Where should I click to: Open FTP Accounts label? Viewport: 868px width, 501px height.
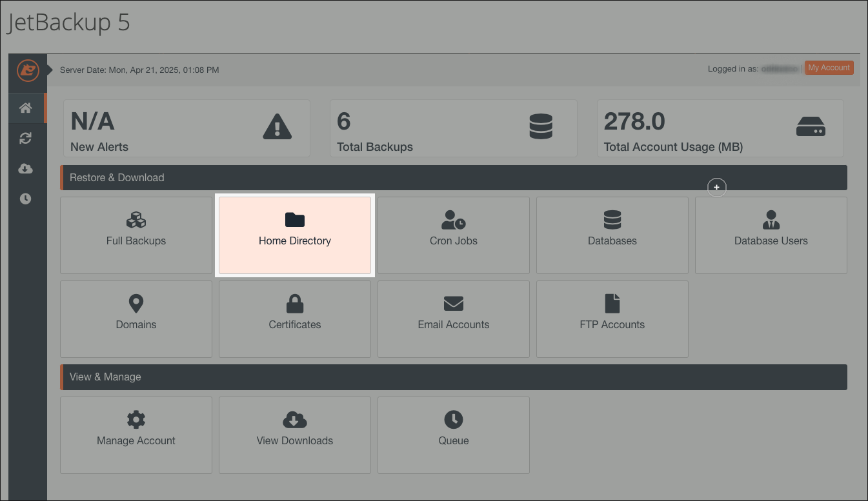tap(612, 324)
